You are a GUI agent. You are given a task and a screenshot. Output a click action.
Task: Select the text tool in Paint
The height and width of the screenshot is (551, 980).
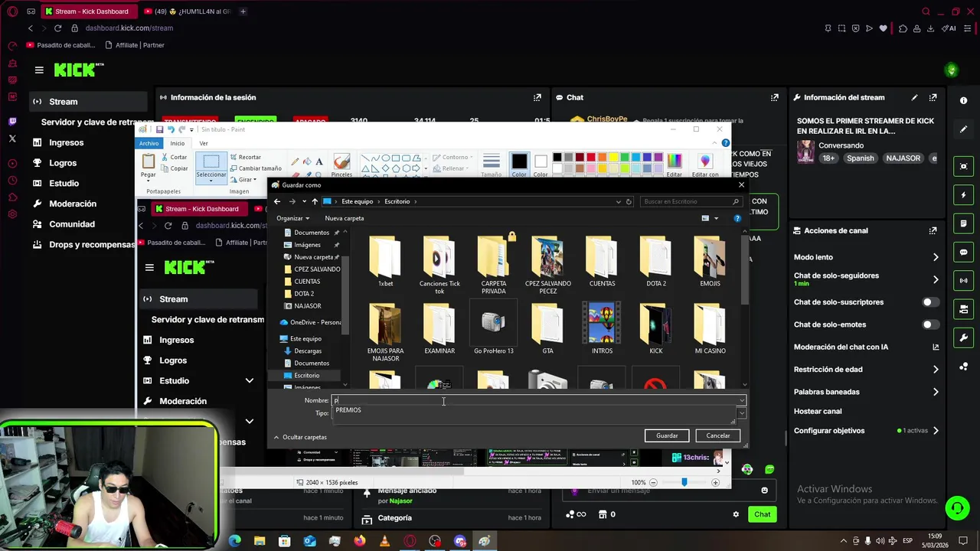click(319, 161)
